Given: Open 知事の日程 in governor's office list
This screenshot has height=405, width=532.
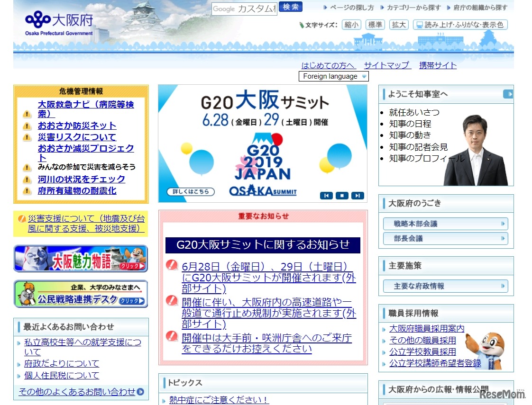Looking at the screenshot, I should click(x=410, y=124).
